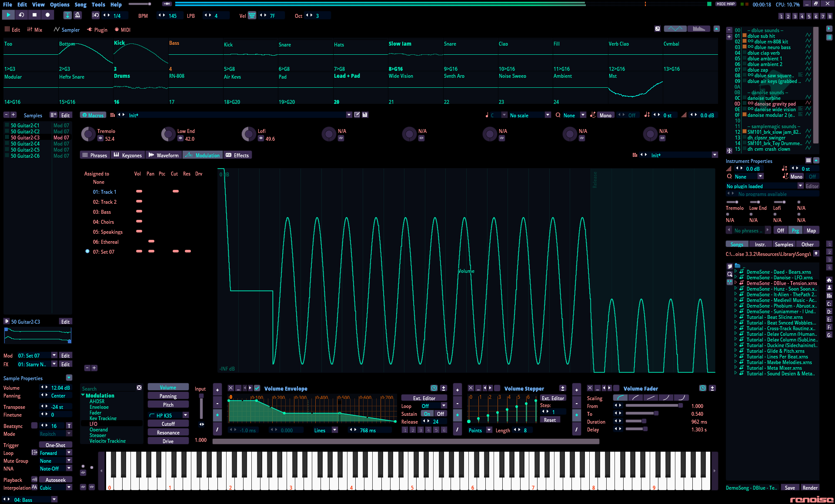Viewport: 835px width, 504px height.
Task: Switch to the Waveform tab
Action: point(164,155)
